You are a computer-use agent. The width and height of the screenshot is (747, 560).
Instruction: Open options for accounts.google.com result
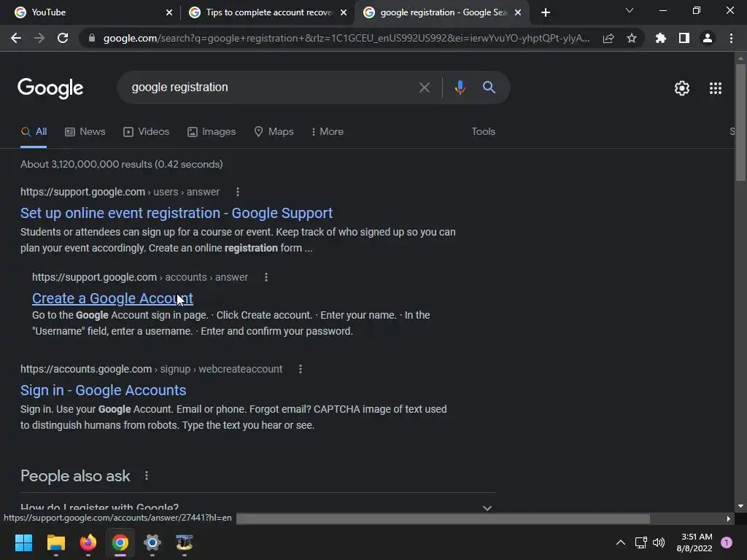click(301, 369)
